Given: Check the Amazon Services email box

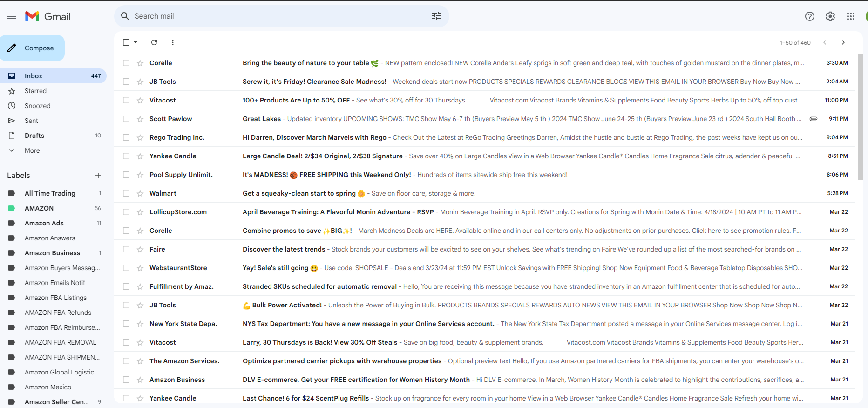Looking at the screenshot, I should [126, 361].
